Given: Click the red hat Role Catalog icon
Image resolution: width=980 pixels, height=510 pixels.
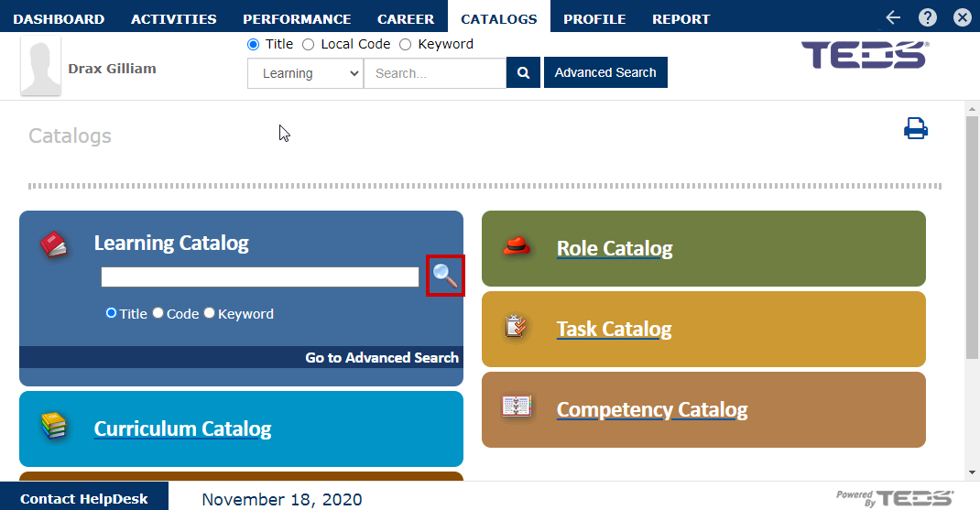Looking at the screenshot, I should (x=517, y=247).
